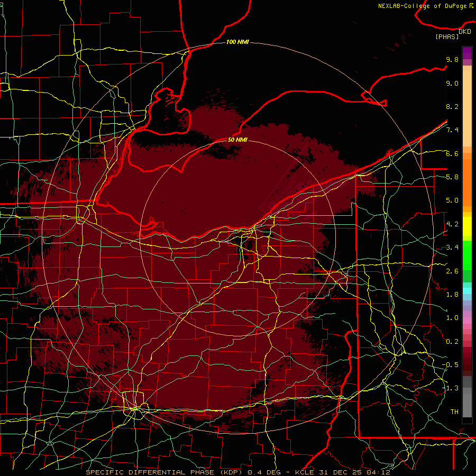Select the 6.6 value on the scale

click(x=452, y=153)
